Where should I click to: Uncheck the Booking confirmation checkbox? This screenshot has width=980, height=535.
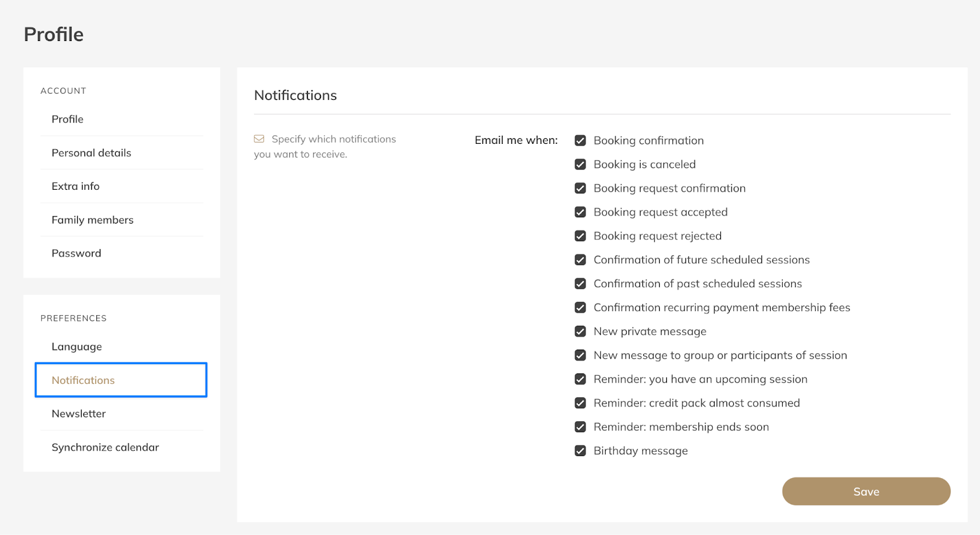coord(580,141)
